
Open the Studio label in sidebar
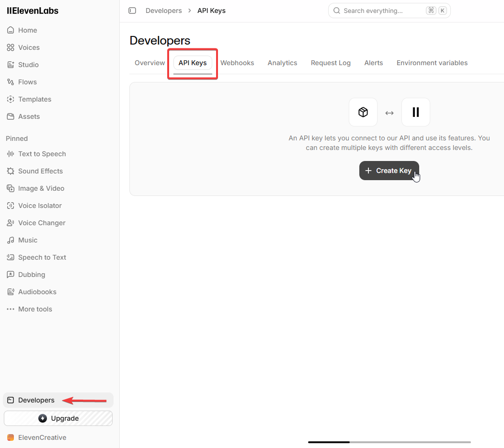28,65
